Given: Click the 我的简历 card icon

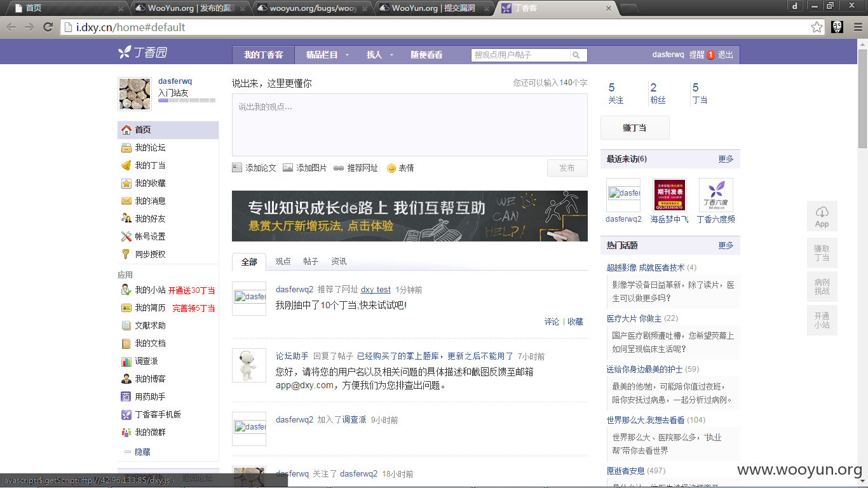Looking at the screenshot, I should click(126, 308).
